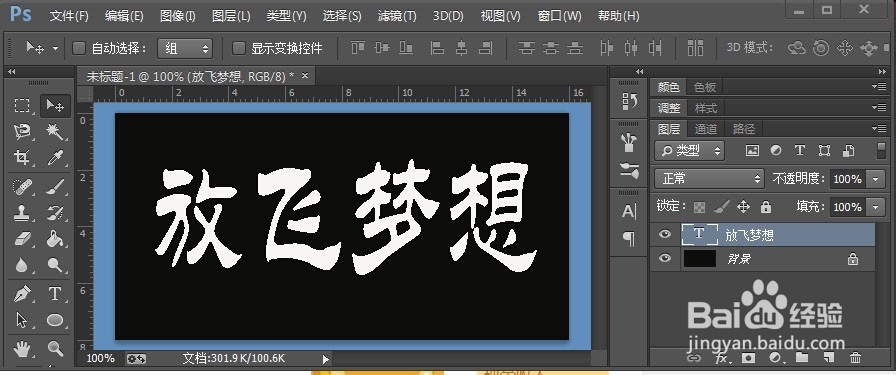Enable the 显示变换控件 checkbox
The height and width of the screenshot is (375, 896).
tap(238, 49)
